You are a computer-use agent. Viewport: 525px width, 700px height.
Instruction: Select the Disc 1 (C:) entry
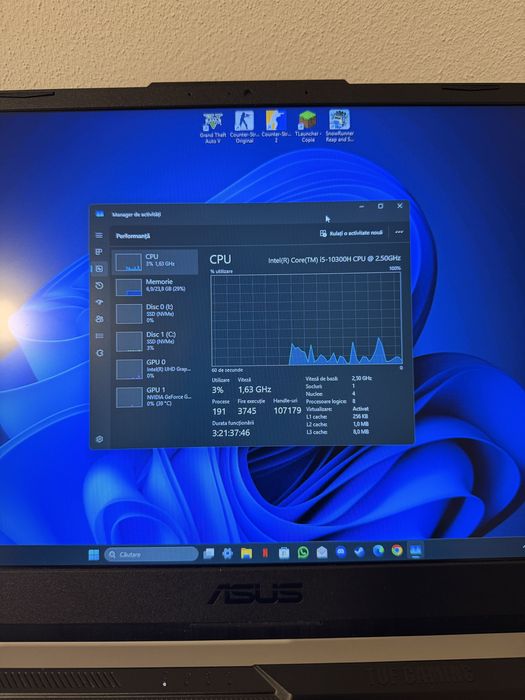click(155, 341)
